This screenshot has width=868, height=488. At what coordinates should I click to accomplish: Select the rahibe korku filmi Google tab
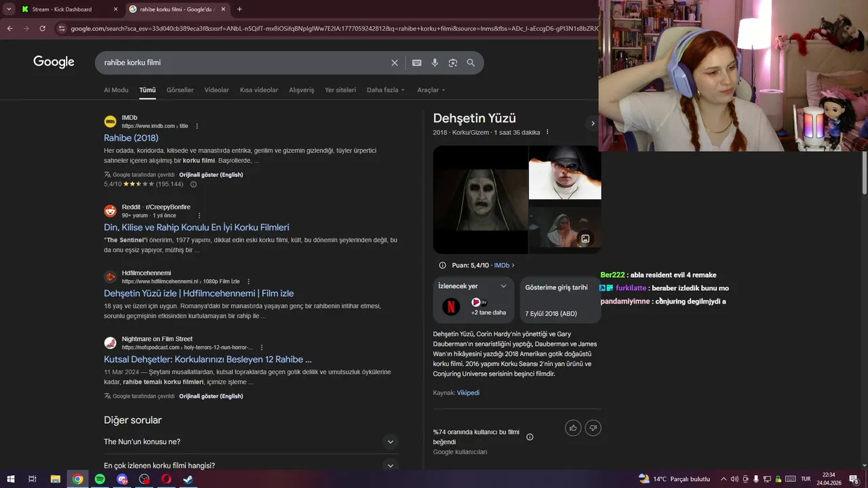(x=178, y=9)
